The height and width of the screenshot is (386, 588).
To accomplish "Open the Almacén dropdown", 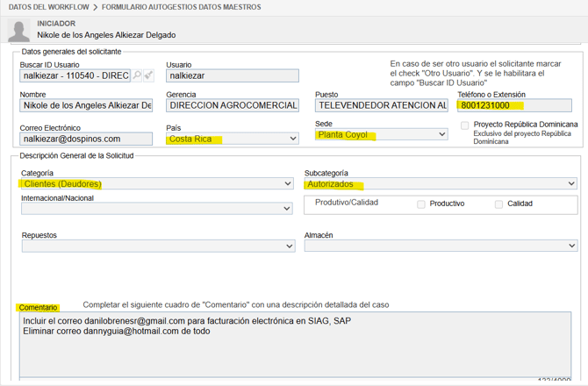I will coord(441,247).
